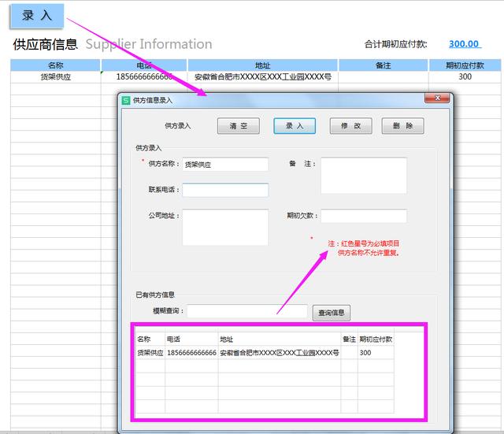The image size is (504, 434).
Task: Click into the 联系电话 text box
Action: [224, 190]
